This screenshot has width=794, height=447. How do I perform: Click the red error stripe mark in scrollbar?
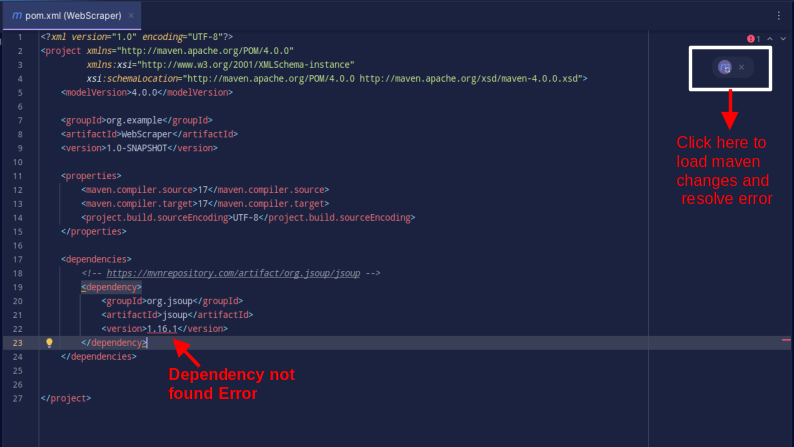pyautogui.click(x=786, y=340)
